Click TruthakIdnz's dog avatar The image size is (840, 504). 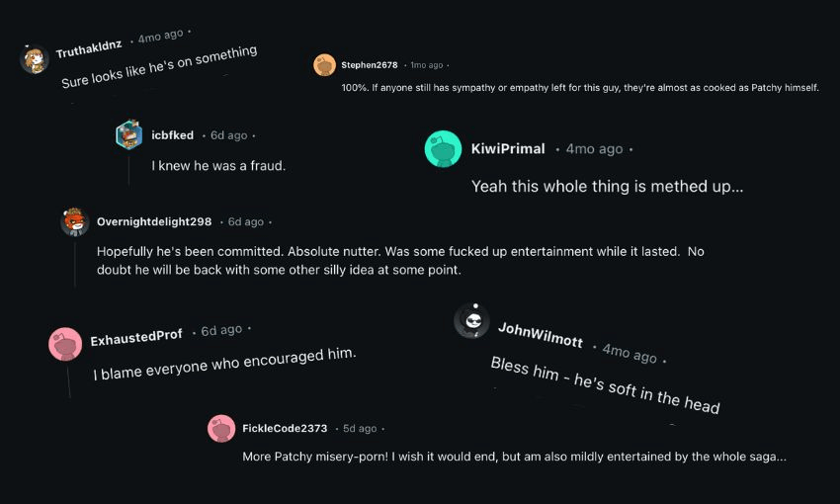(x=35, y=59)
